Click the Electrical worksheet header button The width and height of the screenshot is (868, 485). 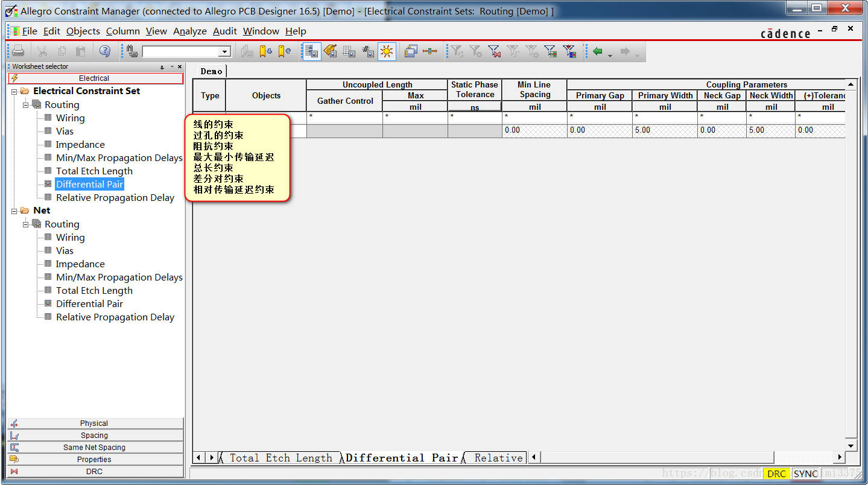pyautogui.click(x=95, y=78)
